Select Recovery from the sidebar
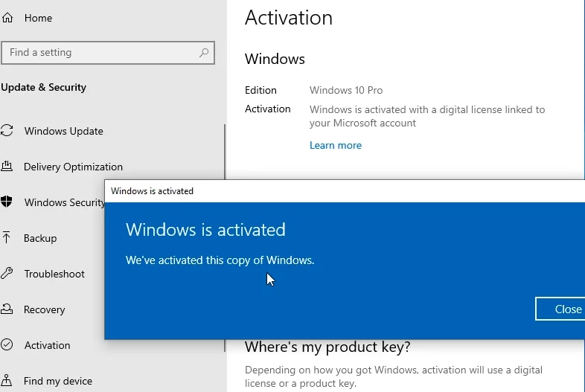 [x=45, y=309]
